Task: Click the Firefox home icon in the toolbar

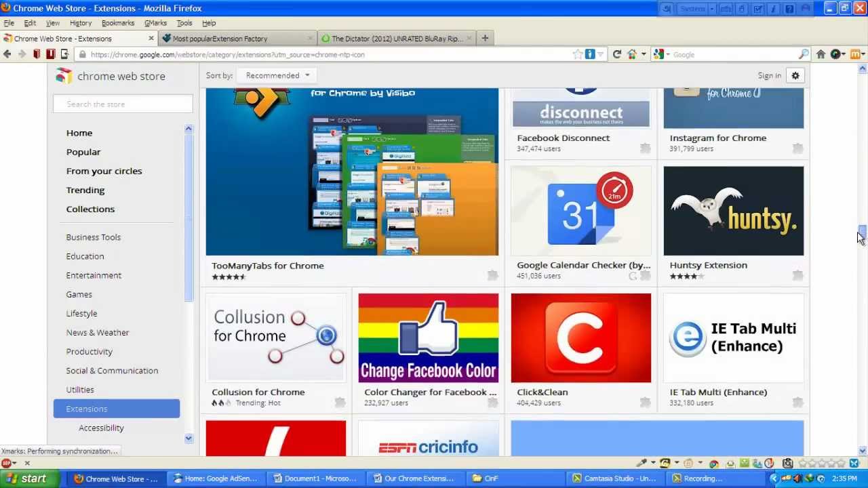Action: pos(821,54)
